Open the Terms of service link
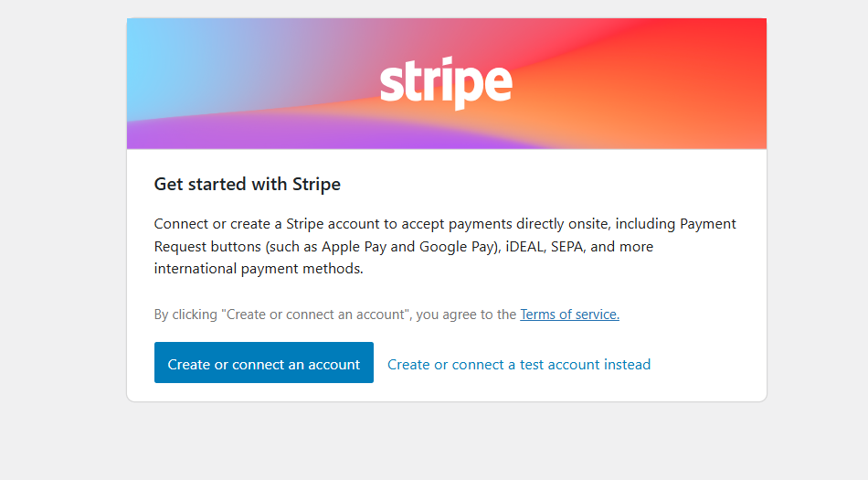 (569, 315)
